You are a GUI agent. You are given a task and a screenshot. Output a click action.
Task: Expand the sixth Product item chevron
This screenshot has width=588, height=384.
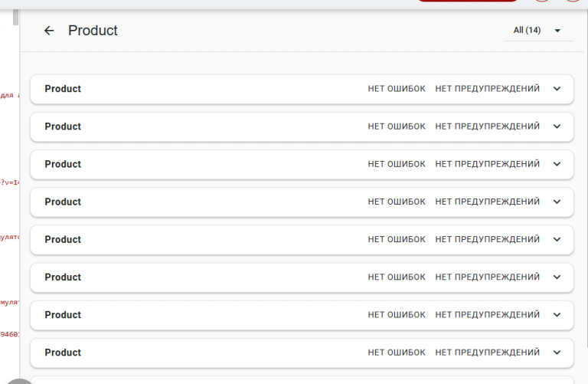click(557, 277)
